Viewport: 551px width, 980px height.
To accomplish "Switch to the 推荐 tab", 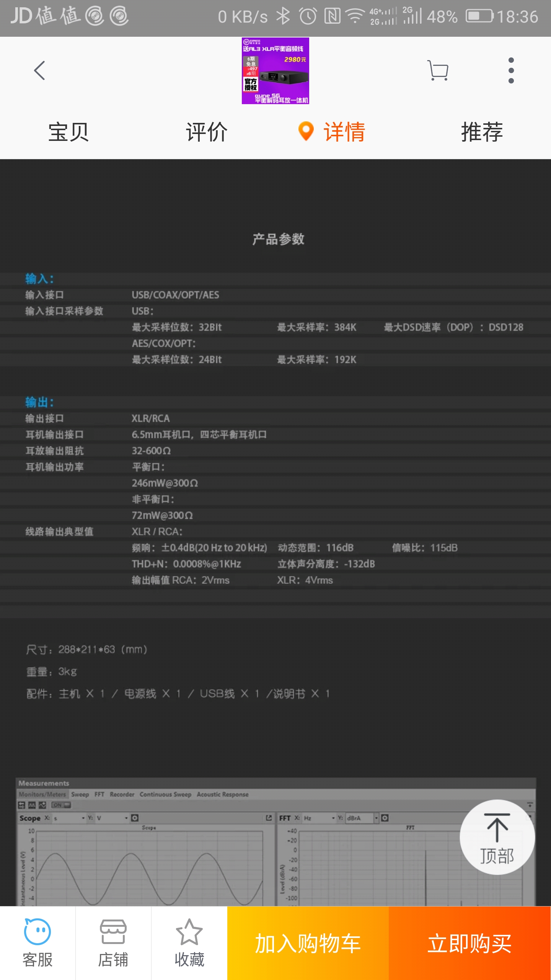I will [482, 132].
